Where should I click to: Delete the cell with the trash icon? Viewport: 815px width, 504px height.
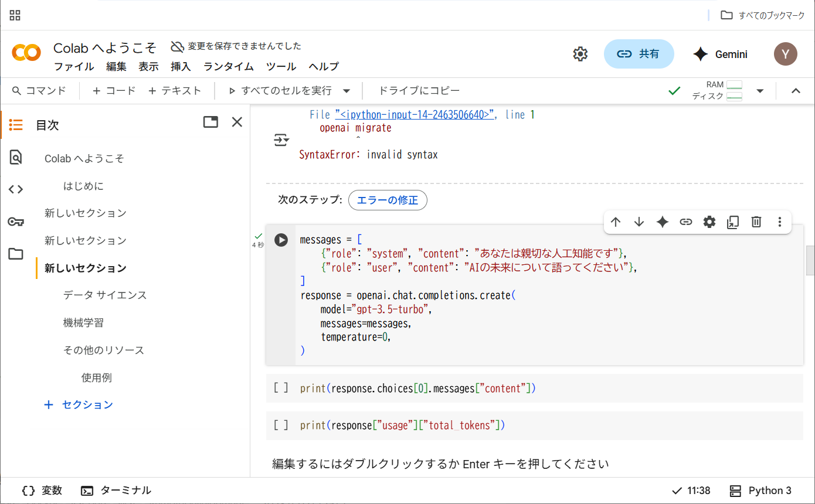[756, 222]
